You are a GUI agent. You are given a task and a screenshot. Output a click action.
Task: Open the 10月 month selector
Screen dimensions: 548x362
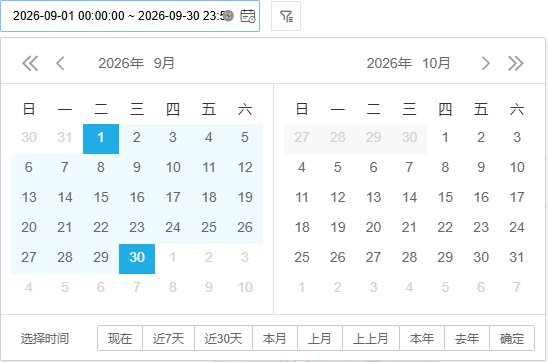(x=436, y=63)
